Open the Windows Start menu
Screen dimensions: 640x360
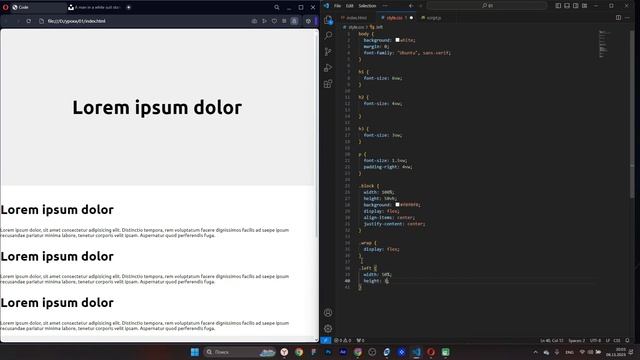click(195, 352)
